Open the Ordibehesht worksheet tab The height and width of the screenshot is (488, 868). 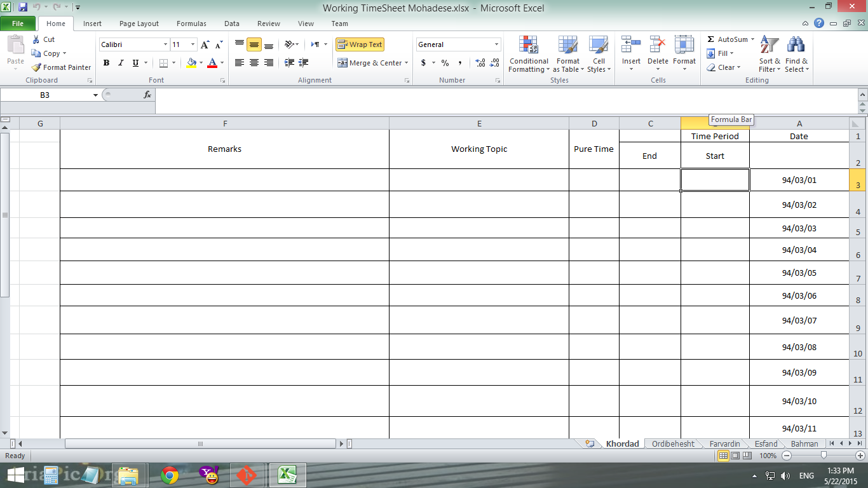pos(673,444)
